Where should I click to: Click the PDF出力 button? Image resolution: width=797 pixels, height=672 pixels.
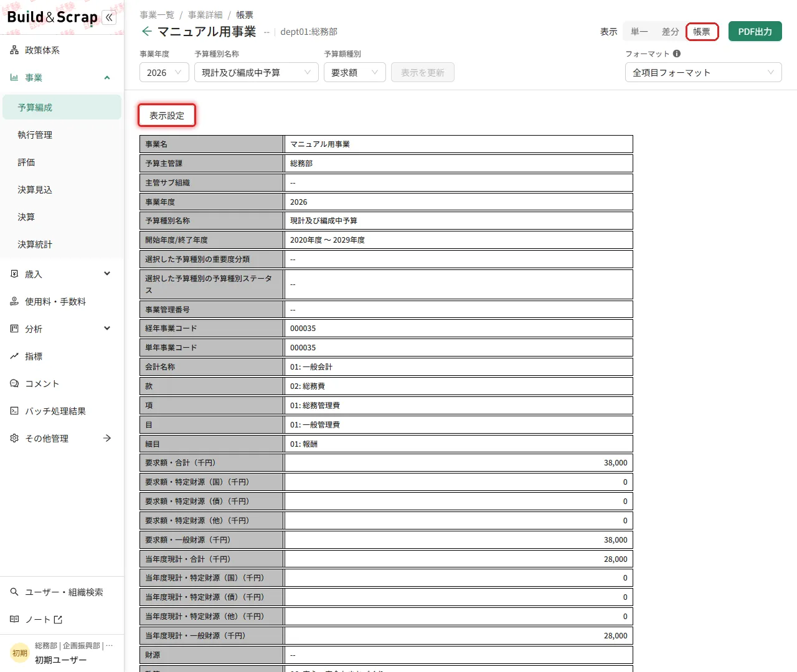(755, 32)
